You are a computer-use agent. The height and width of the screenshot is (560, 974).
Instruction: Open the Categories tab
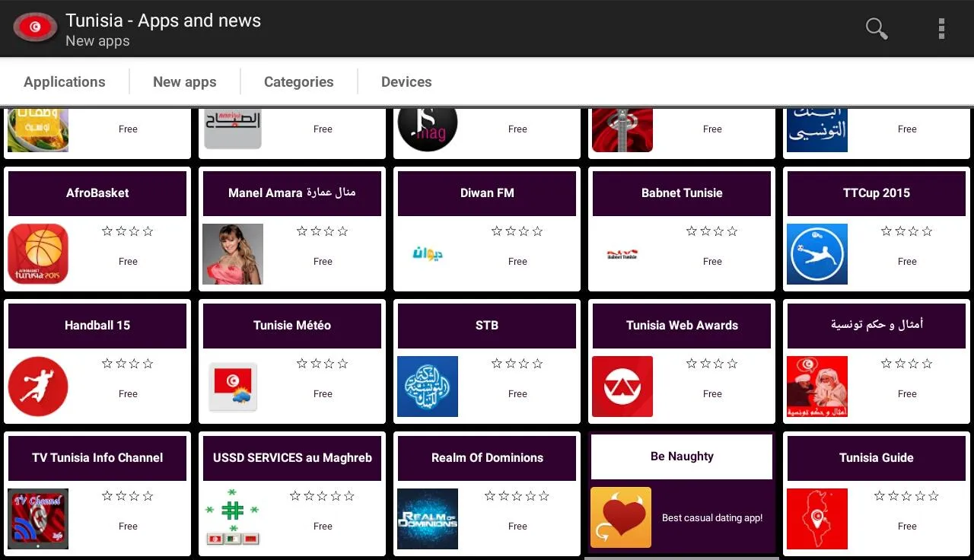pyautogui.click(x=299, y=82)
